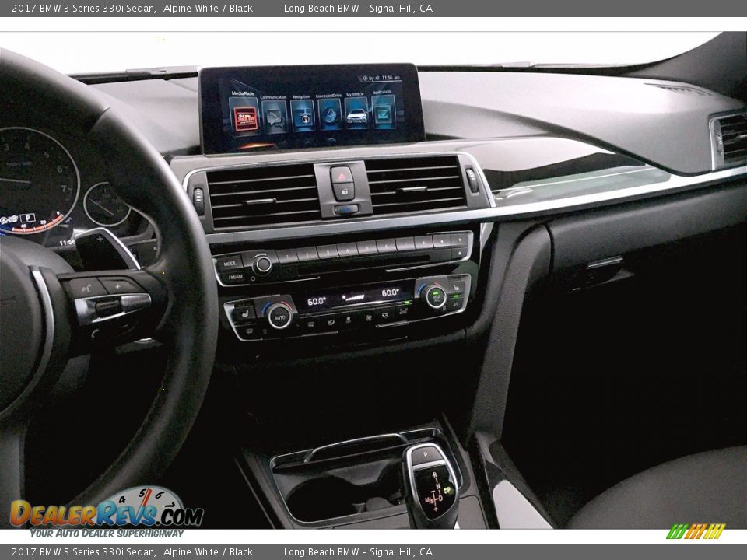Toggle the AUTO climate control knob
The width and height of the screenshot is (747, 560).
[279, 315]
